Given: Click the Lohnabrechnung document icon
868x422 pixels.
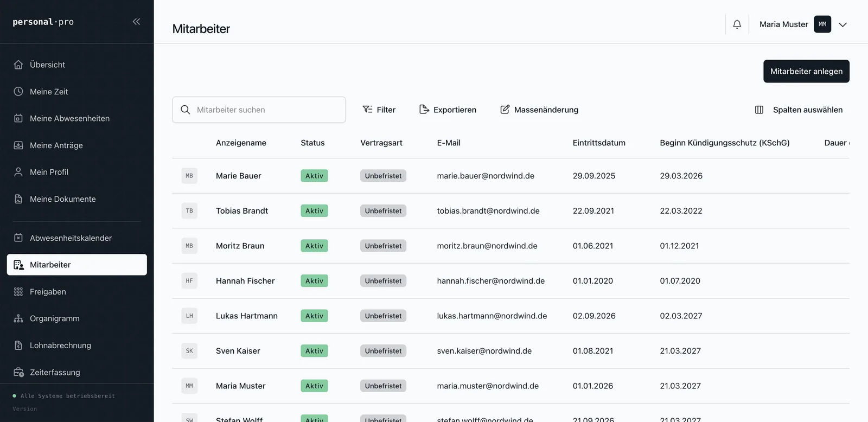Looking at the screenshot, I should pyautogui.click(x=18, y=346).
